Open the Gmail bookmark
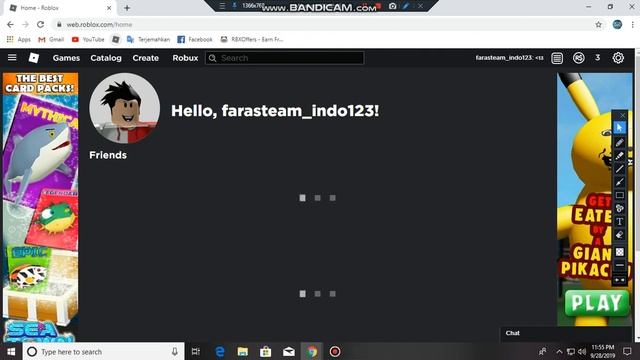640x360 pixels. click(51, 39)
